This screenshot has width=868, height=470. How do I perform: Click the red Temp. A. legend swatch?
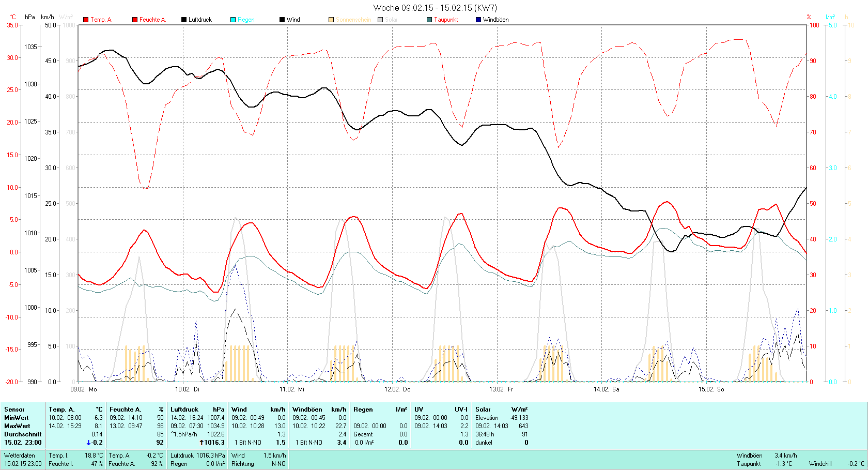click(86, 20)
